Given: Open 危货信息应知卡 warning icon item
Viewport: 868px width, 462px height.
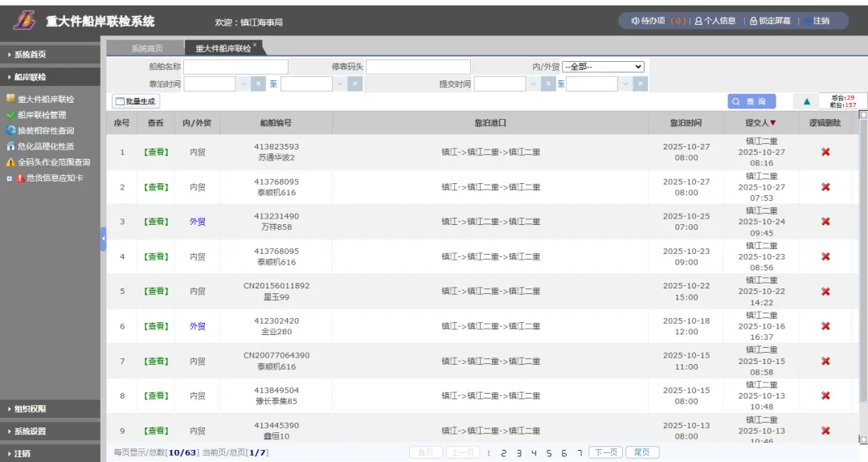Looking at the screenshot, I should point(20,178).
